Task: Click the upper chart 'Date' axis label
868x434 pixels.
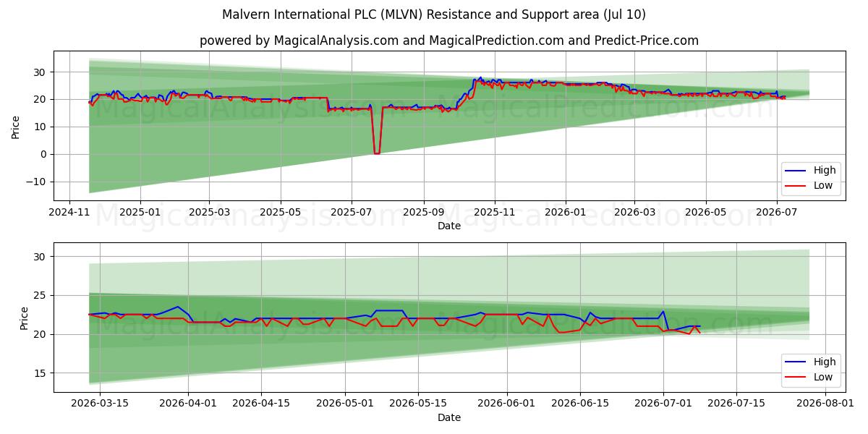Action: tap(449, 226)
